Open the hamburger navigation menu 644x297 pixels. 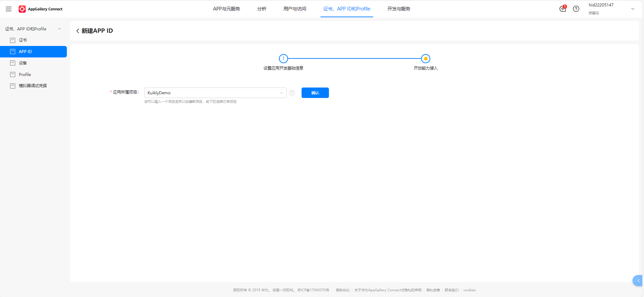click(x=9, y=9)
